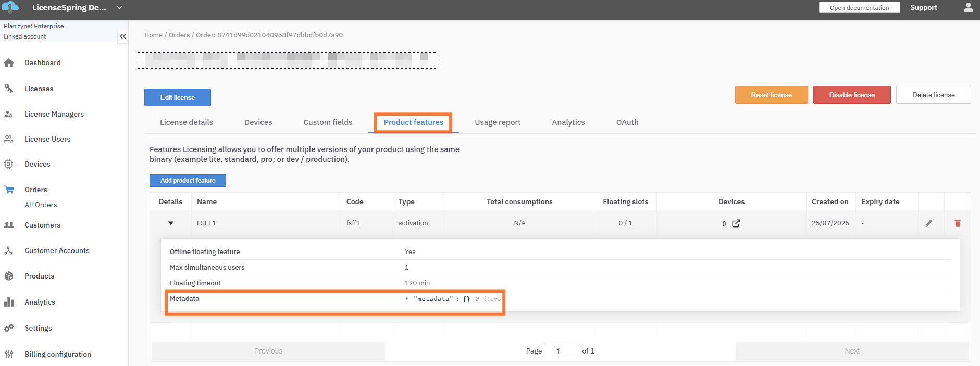The height and width of the screenshot is (366, 980).
Task: Delete FSFF1 feature using trash icon
Action: tap(957, 223)
